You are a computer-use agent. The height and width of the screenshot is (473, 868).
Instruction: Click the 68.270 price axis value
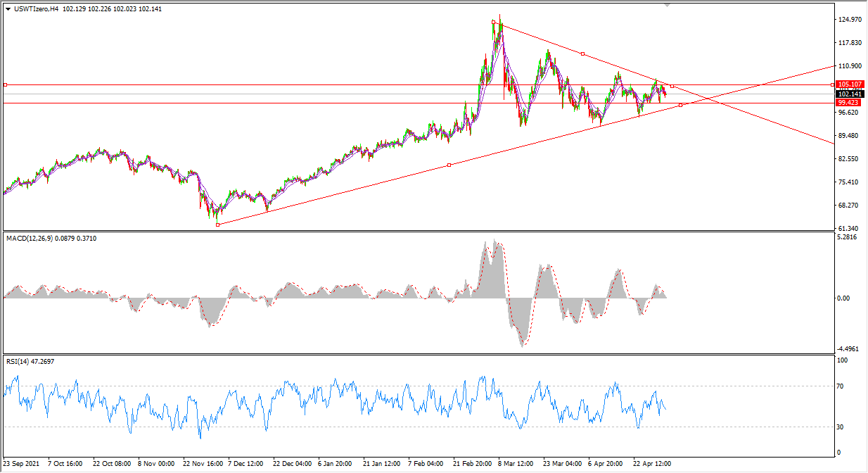(848, 206)
